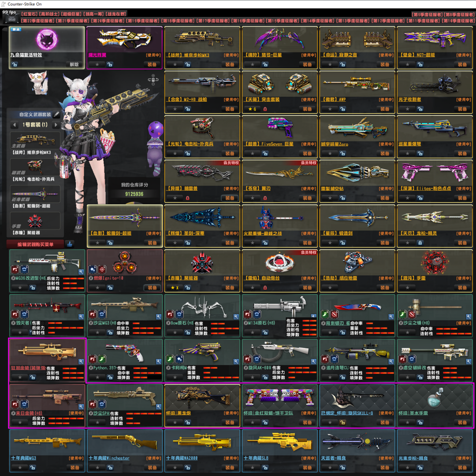Toggle the favorite star on 【傲君】AWP
Image resolution: width=476 pixels, height=476 pixels.
330,109
